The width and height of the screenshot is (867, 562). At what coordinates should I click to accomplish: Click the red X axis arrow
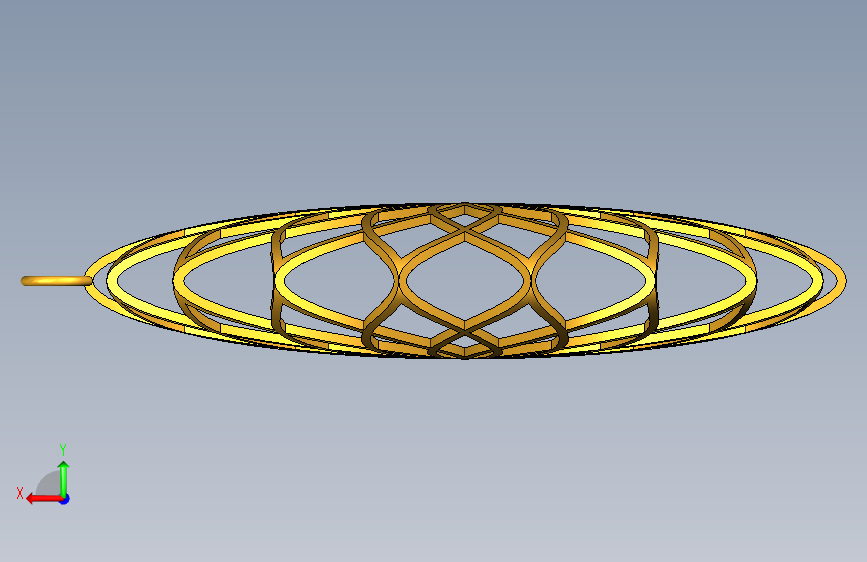44,499
